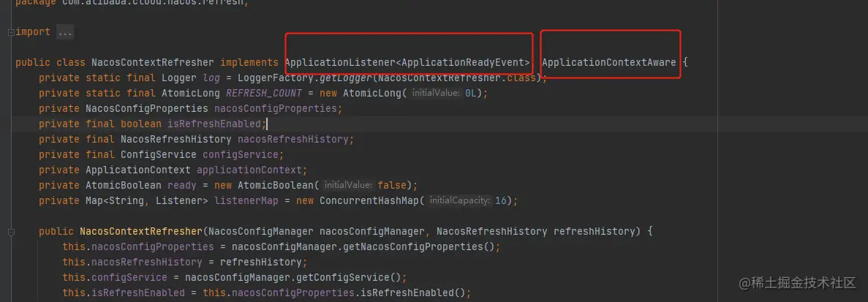The height and width of the screenshot is (302, 868).
Task: Click nacosConfigProperties field name in its declaration
Action: (x=275, y=108)
